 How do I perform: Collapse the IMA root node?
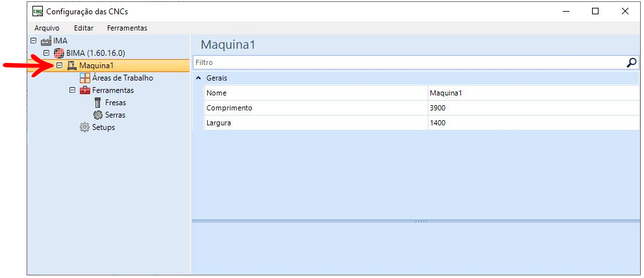pyautogui.click(x=34, y=41)
